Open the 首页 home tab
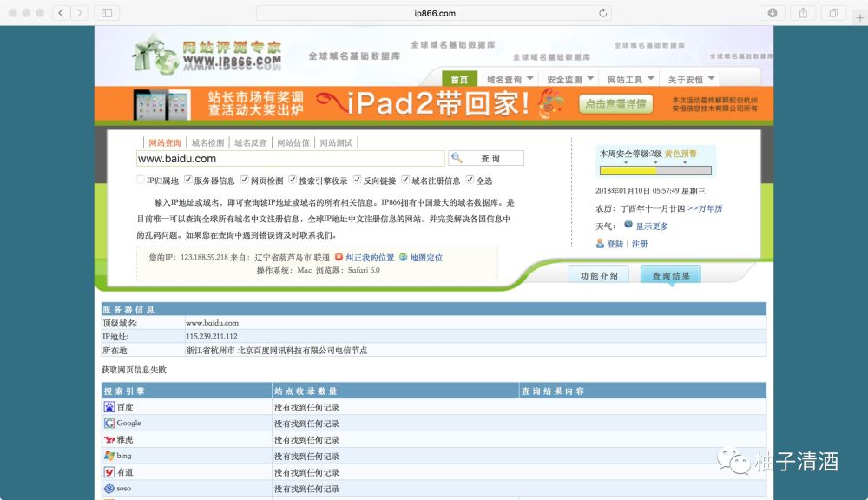 [459, 80]
